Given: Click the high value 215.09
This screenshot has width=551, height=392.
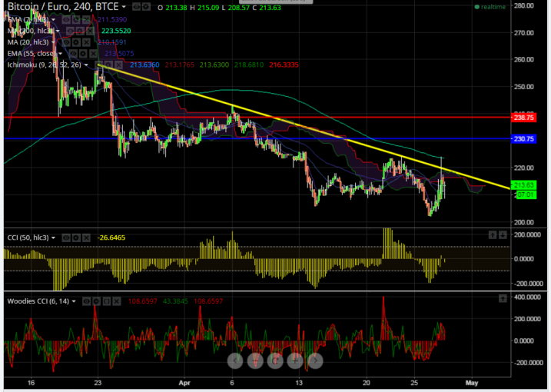Looking at the screenshot, I should (208, 8).
